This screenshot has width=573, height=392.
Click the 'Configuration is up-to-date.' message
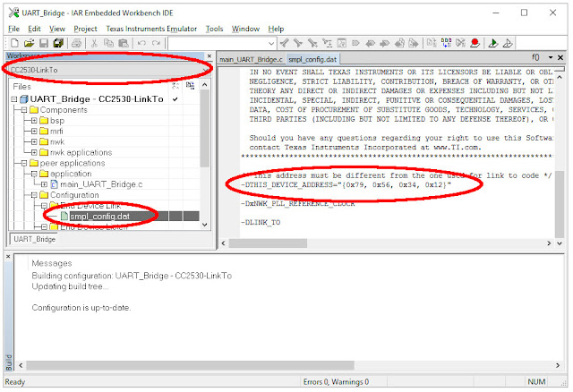pos(81,308)
